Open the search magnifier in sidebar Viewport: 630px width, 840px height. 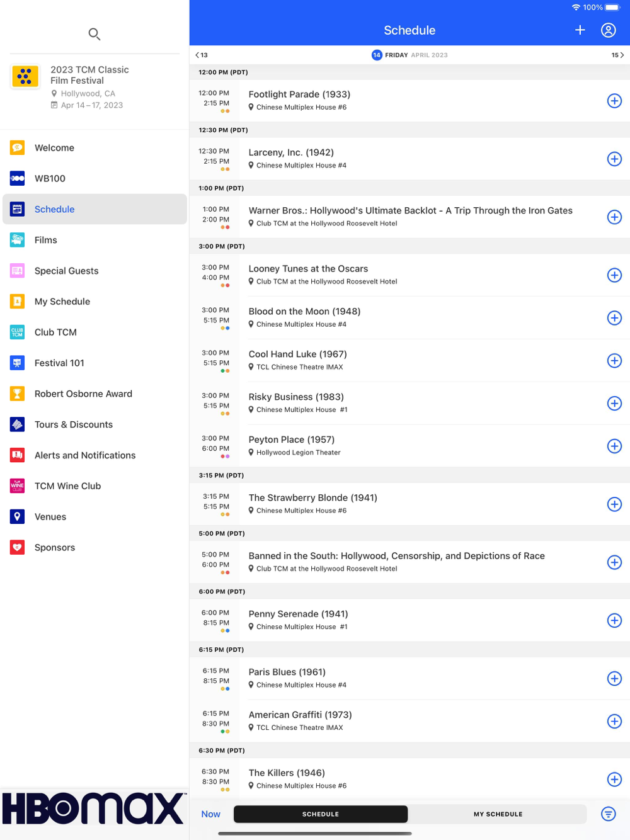pyautogui.click(x=94, y=34)
